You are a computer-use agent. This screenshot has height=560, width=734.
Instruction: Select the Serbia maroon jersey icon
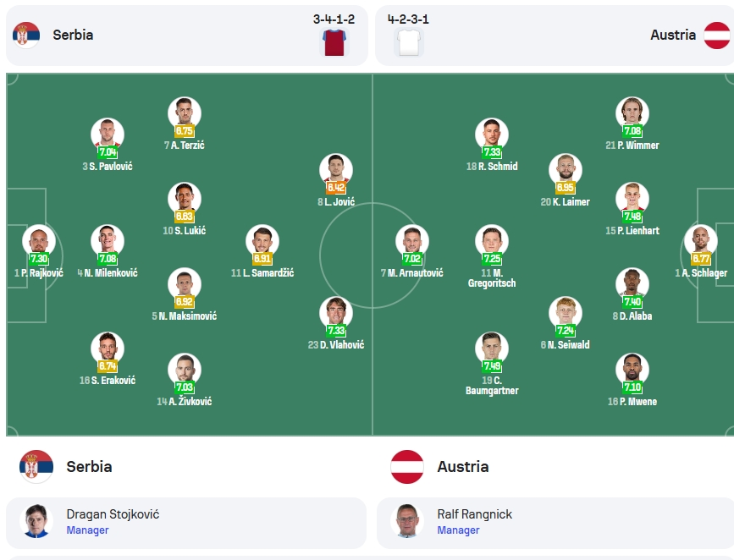334,42
